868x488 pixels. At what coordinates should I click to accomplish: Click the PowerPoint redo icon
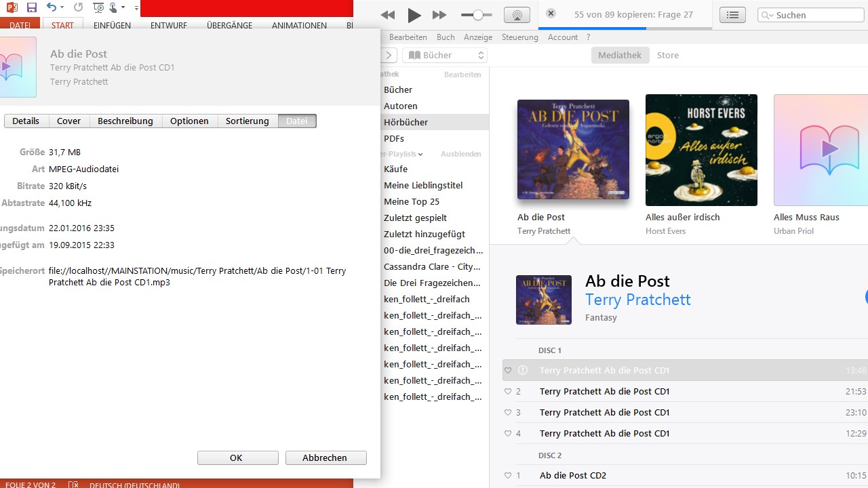click(x=78, y=7)
